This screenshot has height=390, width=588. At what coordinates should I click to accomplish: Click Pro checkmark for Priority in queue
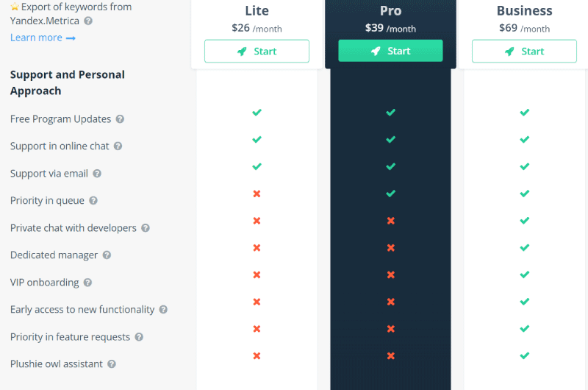tap(391, 194)
